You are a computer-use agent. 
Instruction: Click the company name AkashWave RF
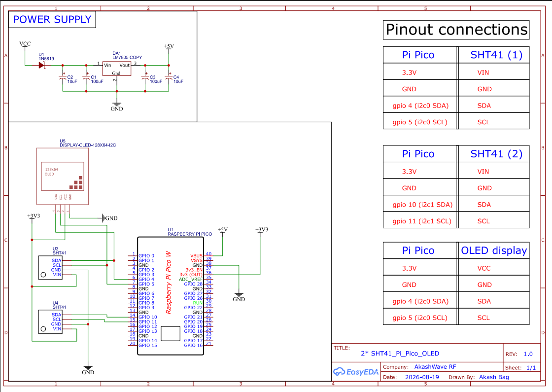click(x=435, y=367)
